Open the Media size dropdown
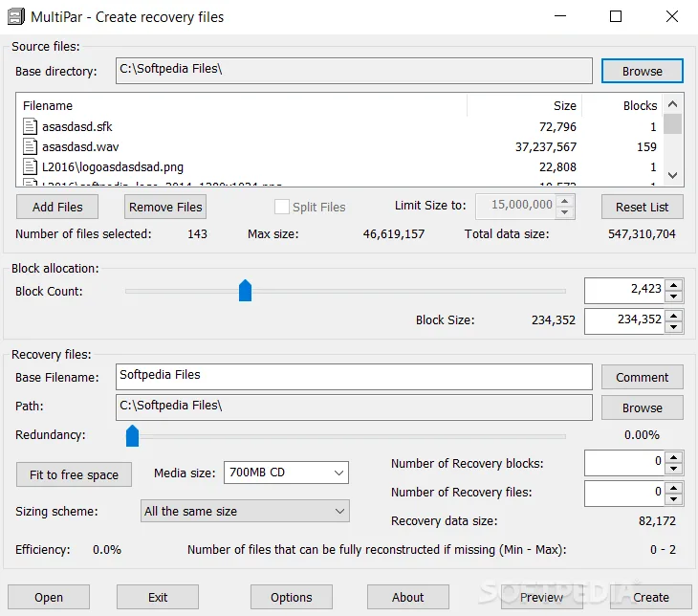Image resolution: width=698 pixels, height=616 pixels. tap(286, 473)
